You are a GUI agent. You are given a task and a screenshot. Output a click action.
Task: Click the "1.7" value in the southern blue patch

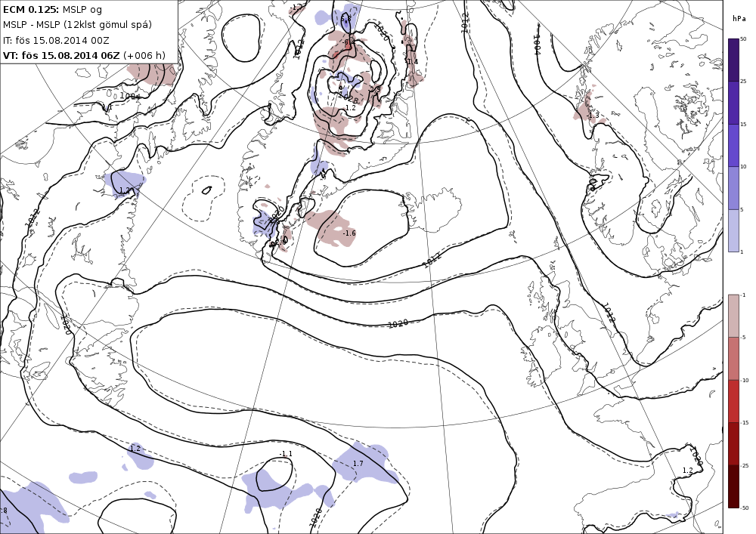[x=358, y=463]
